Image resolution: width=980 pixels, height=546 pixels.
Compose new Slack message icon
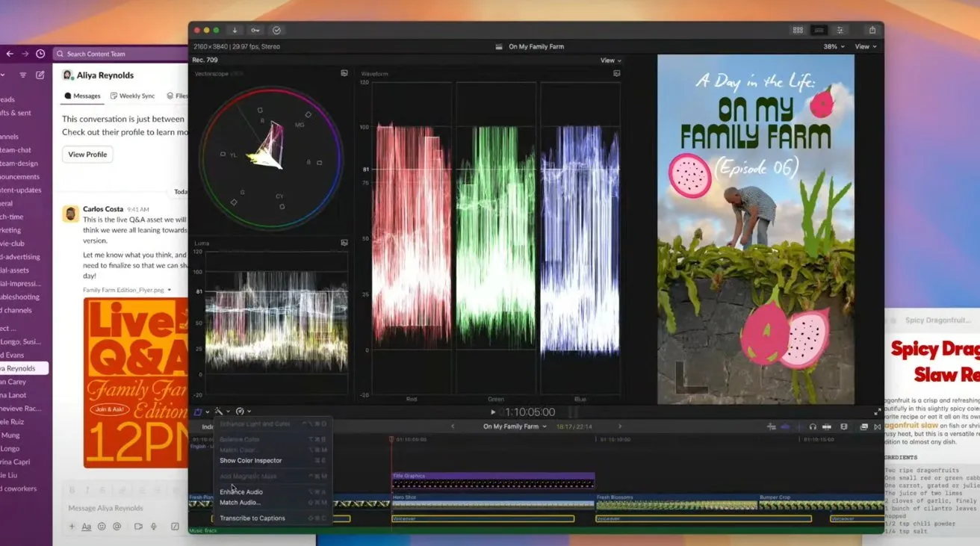click(40, 75)
